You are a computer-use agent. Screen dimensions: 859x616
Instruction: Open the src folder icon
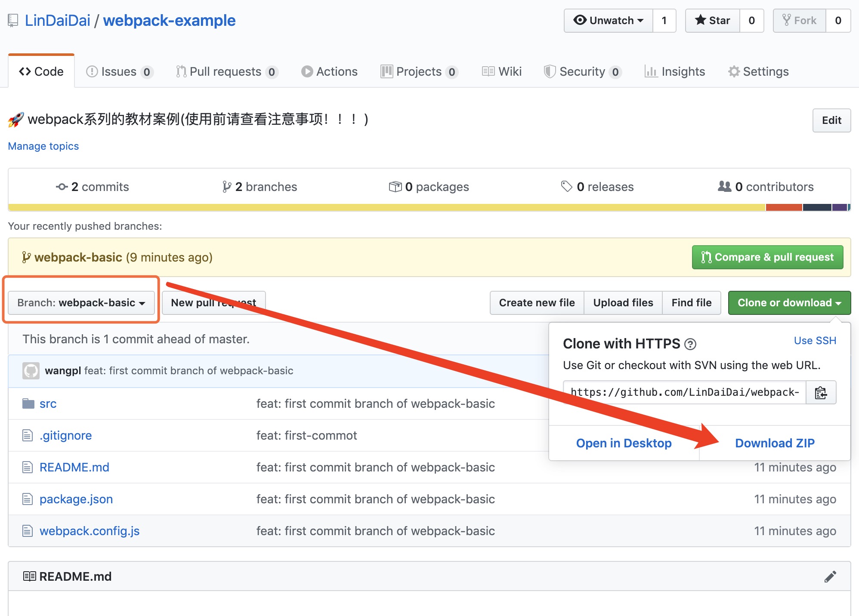[28, 403]
